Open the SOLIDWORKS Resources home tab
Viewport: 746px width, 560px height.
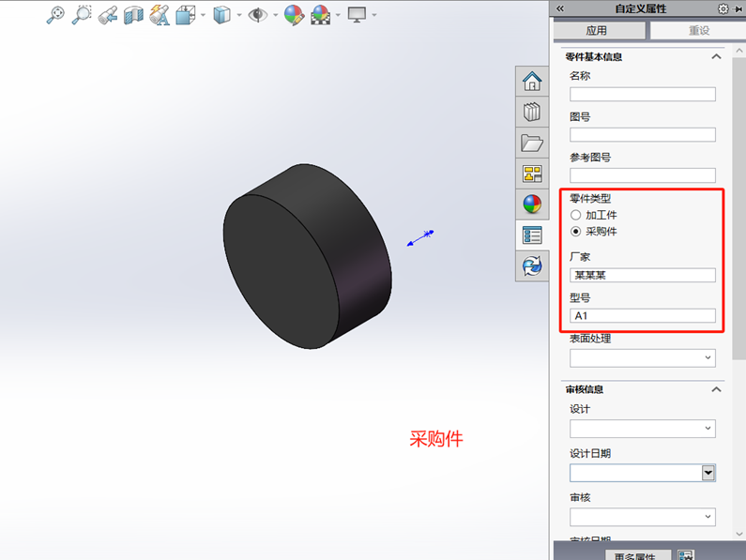(x=532, y=81)
